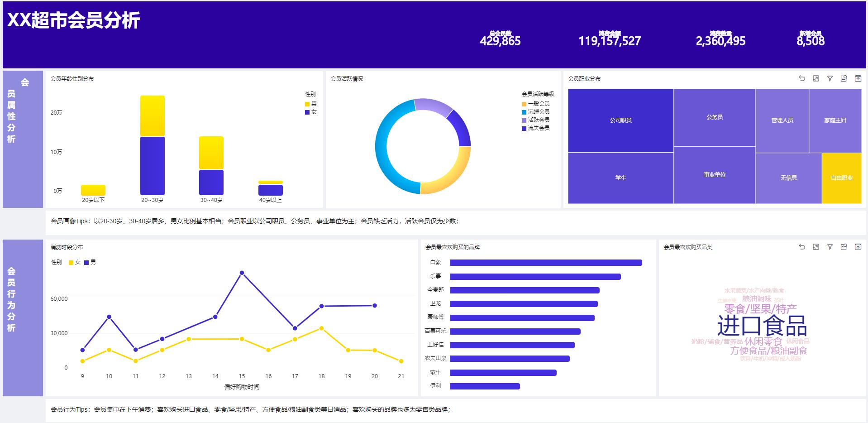Click the 公司职员 block in the treemap
The width and height of the screenshot is (868, 423).
pyautogui.click(x=621, y=120)
